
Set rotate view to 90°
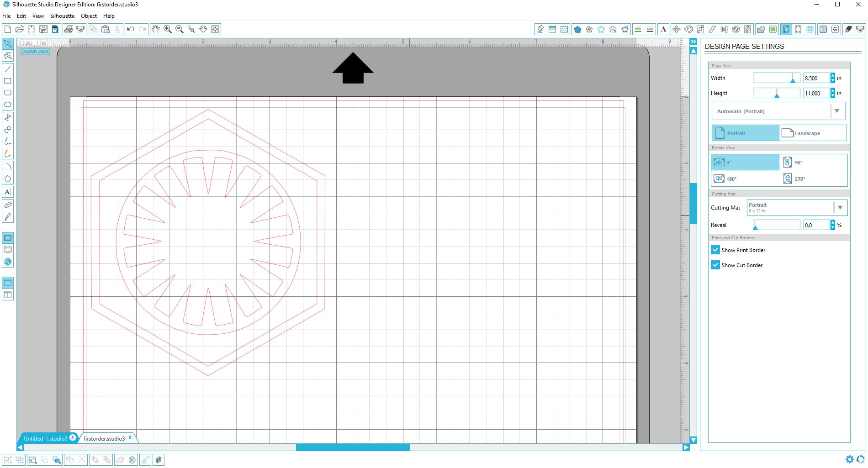813,162
